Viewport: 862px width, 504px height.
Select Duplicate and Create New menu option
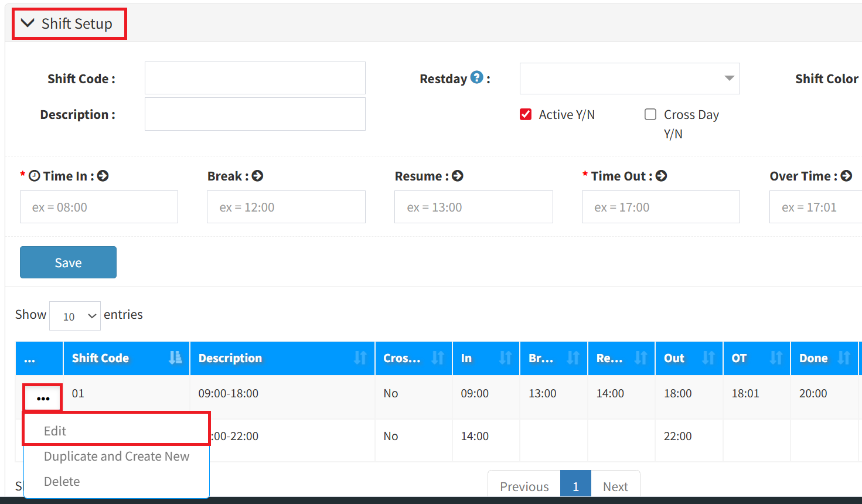coord(117,456)
